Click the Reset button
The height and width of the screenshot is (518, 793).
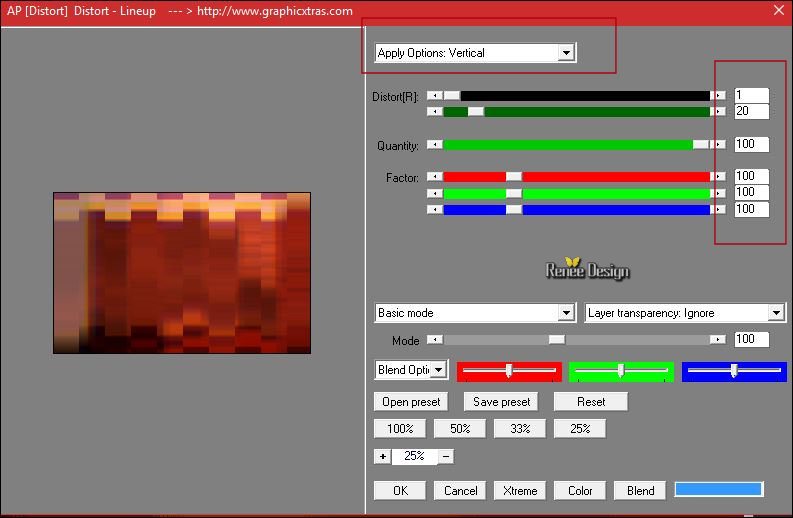point(591,402)
